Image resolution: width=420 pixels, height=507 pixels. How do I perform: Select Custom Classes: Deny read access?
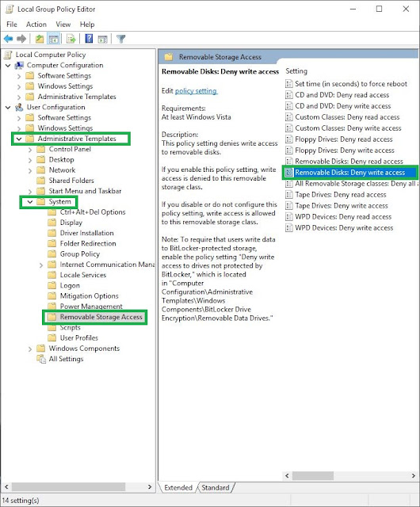click(347, 117)
